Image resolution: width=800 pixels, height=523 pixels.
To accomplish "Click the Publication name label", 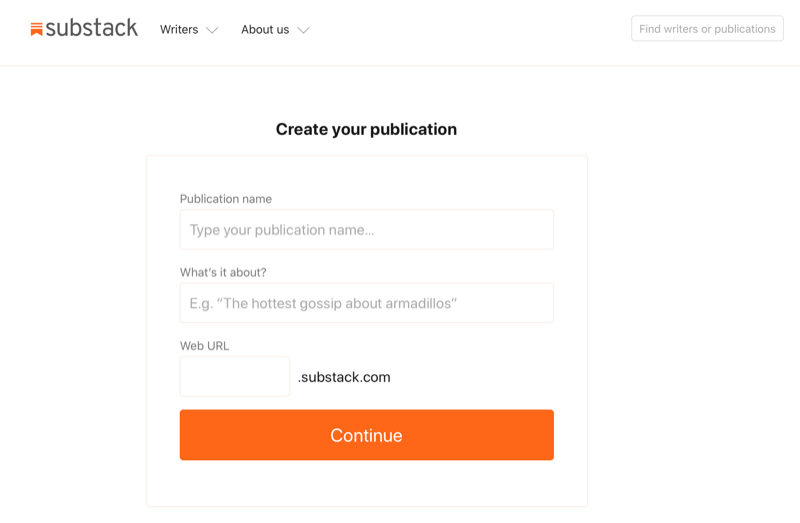I will [226, 199].
